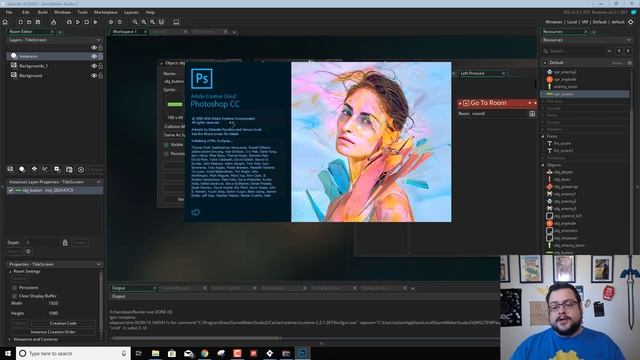Click the Photoshop Creative Cloud icon on splash
The width and height of the screenshot is (640, 360).
coord(196,212)
